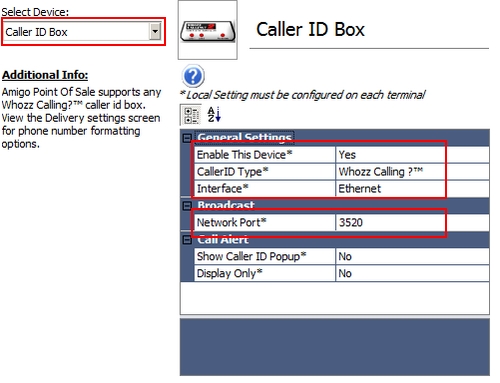Click the Network Port* label

(x=231, y=222)
